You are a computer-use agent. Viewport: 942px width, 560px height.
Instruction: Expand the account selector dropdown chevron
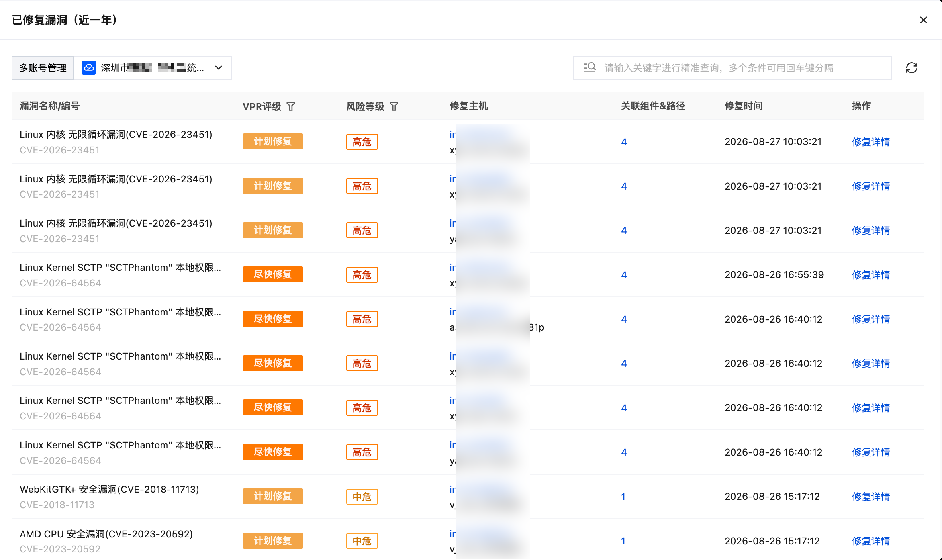pyautogui.click(x=219, y=68)
